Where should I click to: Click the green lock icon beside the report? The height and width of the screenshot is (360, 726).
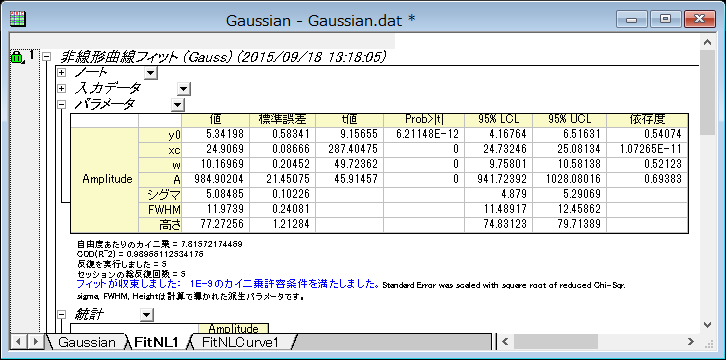click(16, 58)
